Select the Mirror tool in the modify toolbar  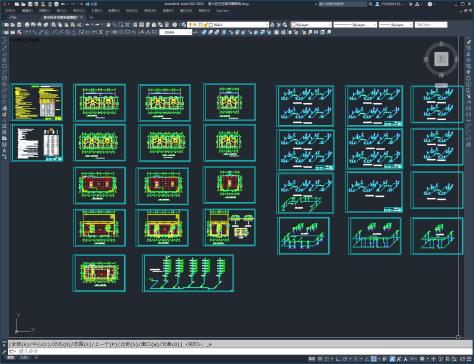click(469, 54)
